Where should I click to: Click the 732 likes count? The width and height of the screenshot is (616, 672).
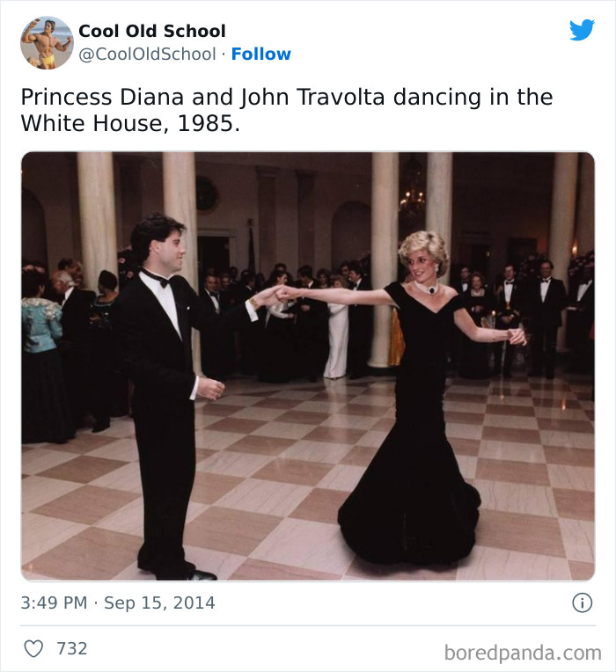point(72,648)
